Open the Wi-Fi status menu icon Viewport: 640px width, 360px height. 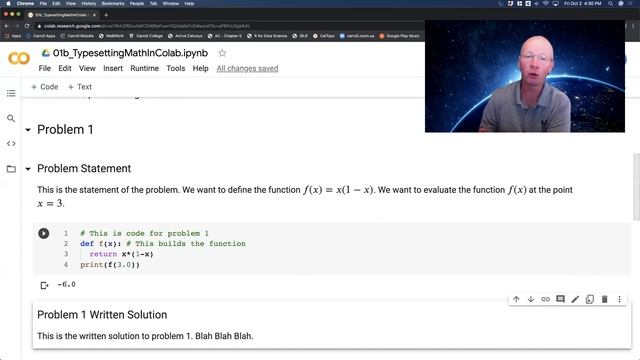pos(545,3)
